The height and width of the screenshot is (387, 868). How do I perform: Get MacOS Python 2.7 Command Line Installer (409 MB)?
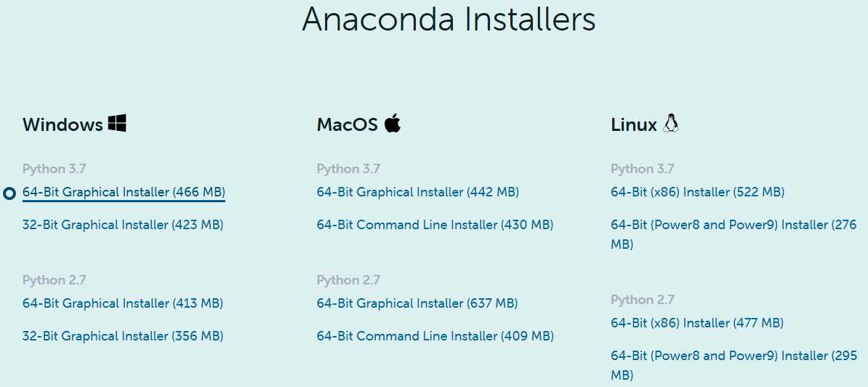(x=435, y=336)
